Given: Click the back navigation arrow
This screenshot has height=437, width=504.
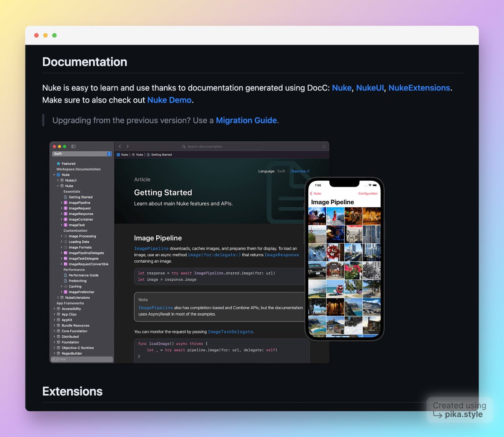Looking at the screenshot, I should 119,146.
